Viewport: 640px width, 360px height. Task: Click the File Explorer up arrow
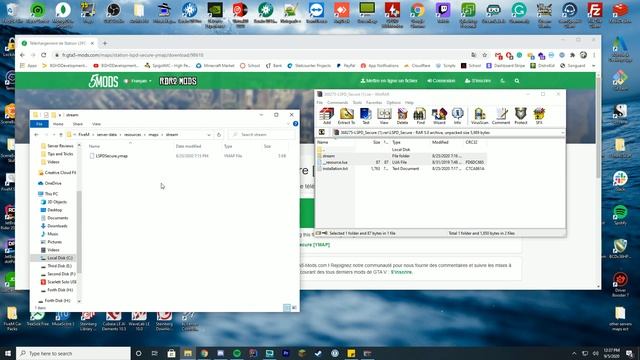pos(61,135)
